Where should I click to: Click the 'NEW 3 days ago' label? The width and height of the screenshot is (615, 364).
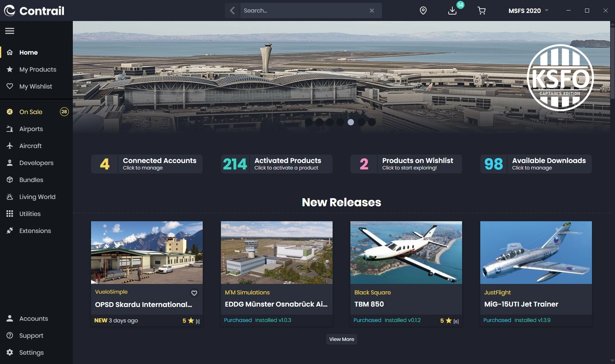pyautogui.click(x=116, y=320)
